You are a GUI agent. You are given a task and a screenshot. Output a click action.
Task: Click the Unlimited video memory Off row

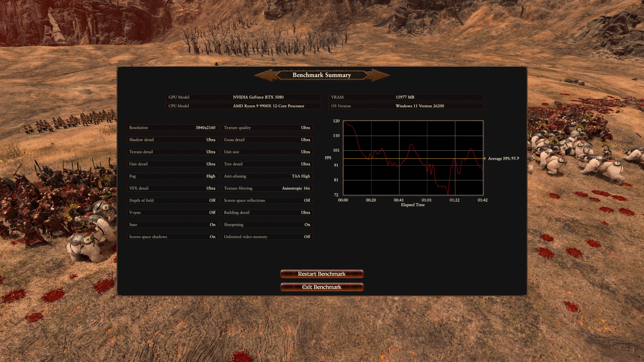tap(267, 237)
